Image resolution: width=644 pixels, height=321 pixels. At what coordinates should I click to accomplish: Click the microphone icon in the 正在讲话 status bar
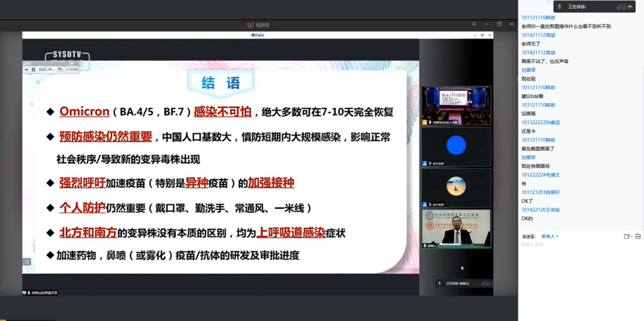[440, 283]
